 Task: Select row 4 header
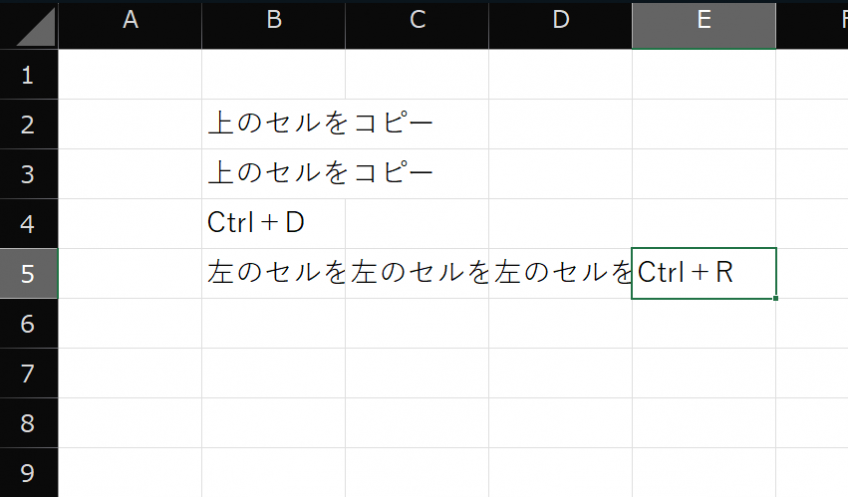(28, 223)
